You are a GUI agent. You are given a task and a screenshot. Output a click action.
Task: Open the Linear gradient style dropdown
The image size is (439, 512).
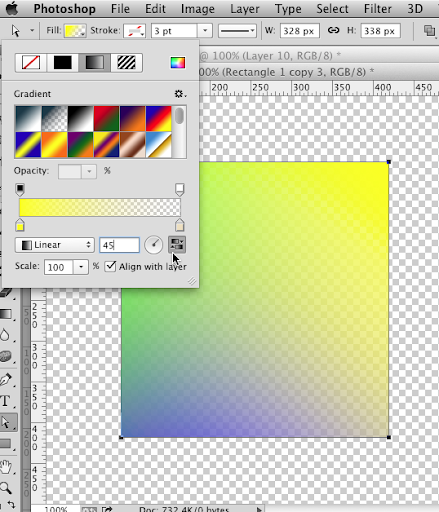(x=55, y=245)
